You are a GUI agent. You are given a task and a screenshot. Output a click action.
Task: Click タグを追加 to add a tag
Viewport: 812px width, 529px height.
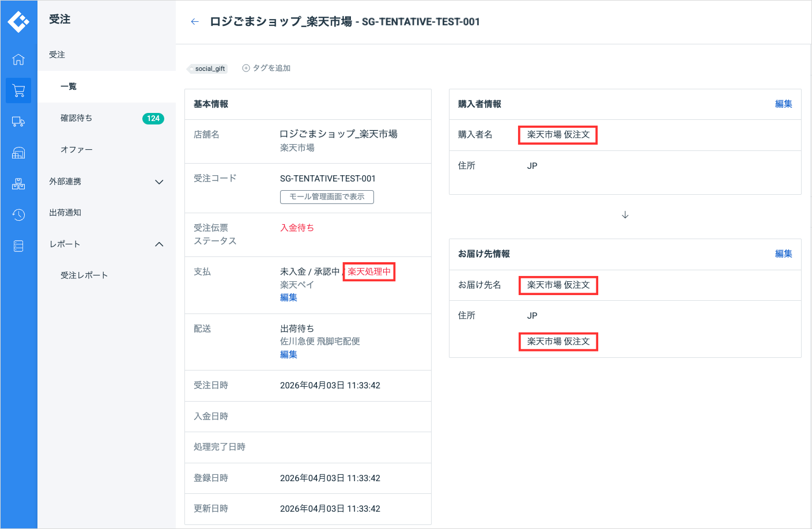(266, 68)
